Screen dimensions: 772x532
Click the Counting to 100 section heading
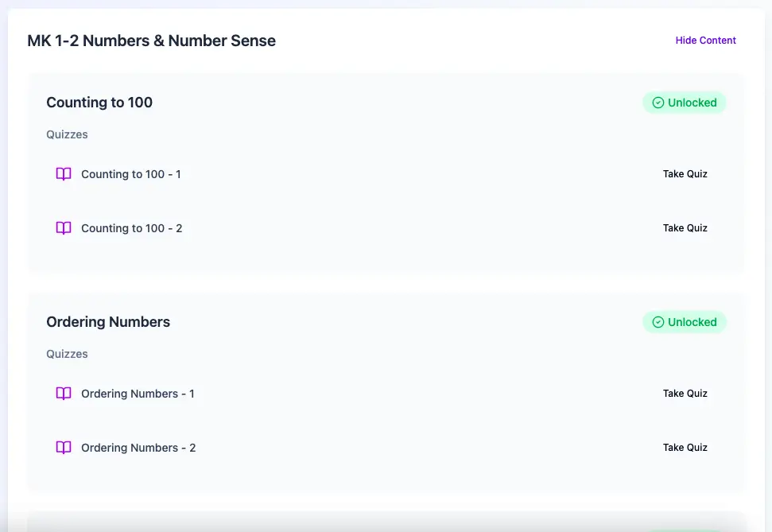pos(99,103)
